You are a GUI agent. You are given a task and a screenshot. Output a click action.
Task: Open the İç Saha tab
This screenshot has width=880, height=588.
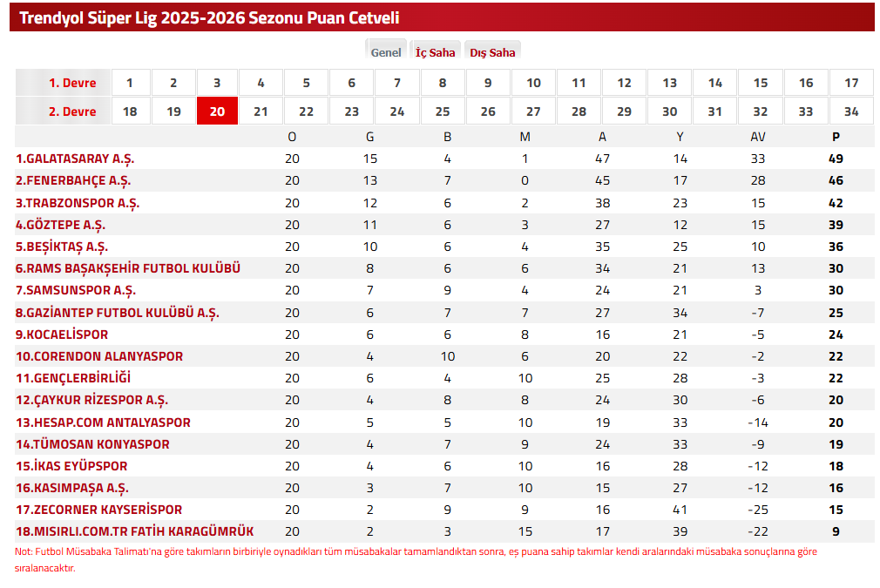435,52
